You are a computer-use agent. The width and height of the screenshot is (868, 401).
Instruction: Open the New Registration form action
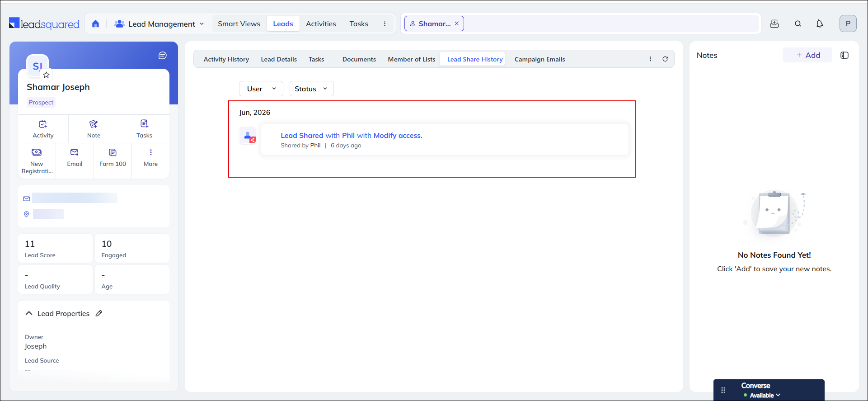pyautogui.click(x=37, y=161)
